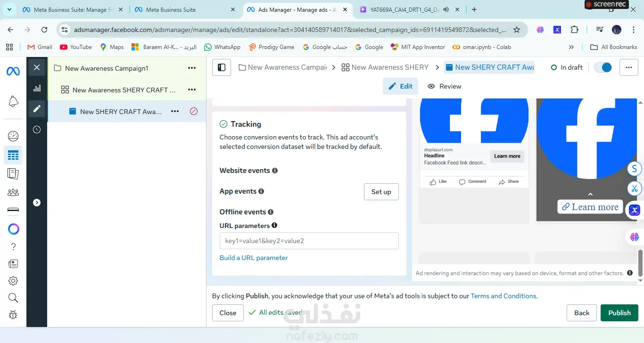The width and height of the screenshot is (644, 343).
Task: Switch to the Review tab
Action: pos(444,86)
